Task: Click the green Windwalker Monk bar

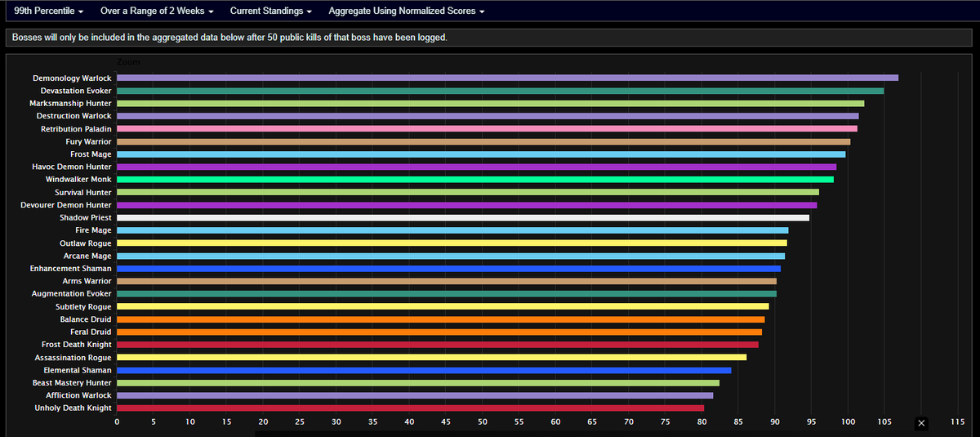Action: click(x=475, y=179)
